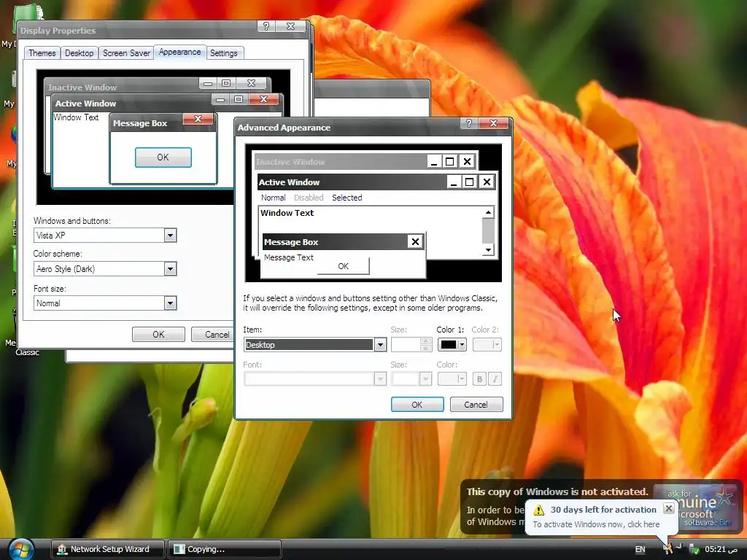Open the Font name dropdown

315,379
